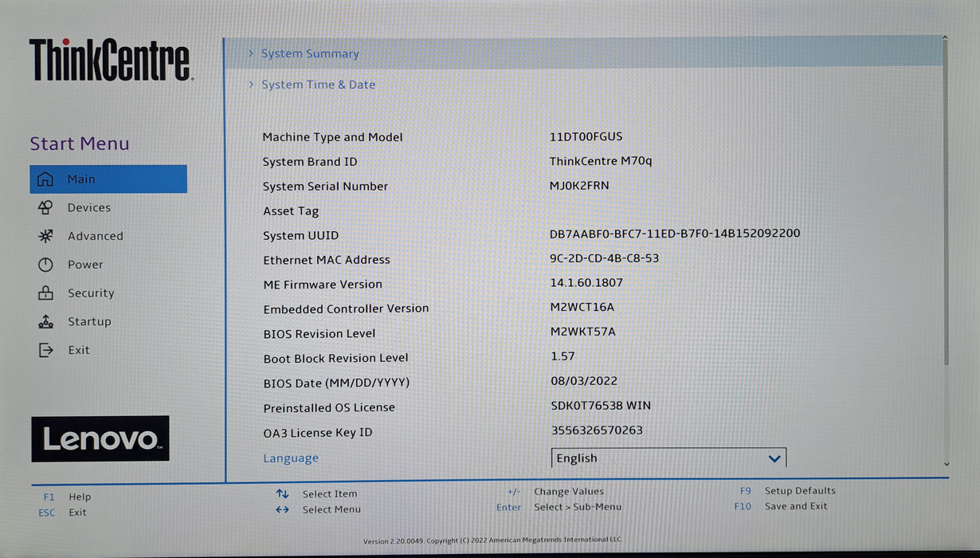This screenshot has height=558, width=980.
Task: Click the Language setting label
Action: click(291, 458)
